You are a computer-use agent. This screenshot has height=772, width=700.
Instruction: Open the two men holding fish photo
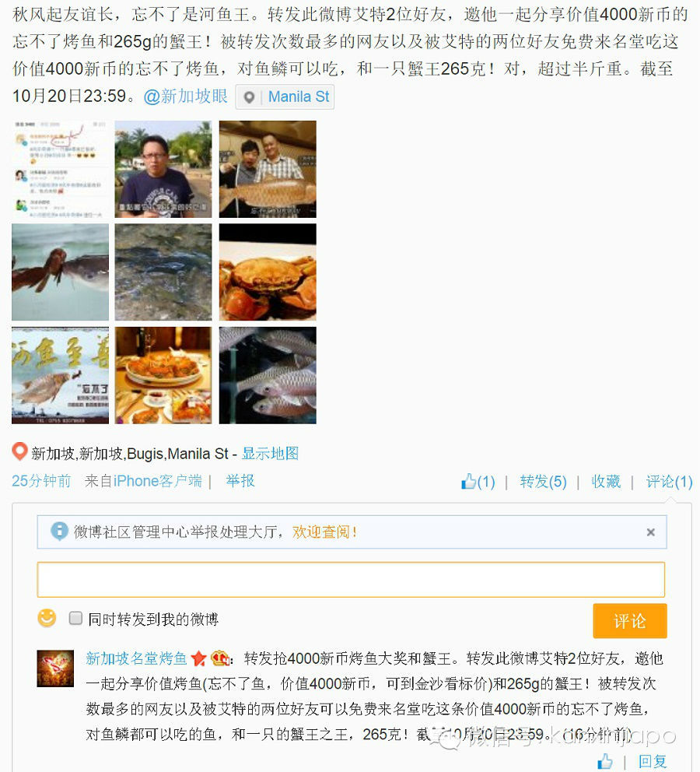[x=268, y=170]
